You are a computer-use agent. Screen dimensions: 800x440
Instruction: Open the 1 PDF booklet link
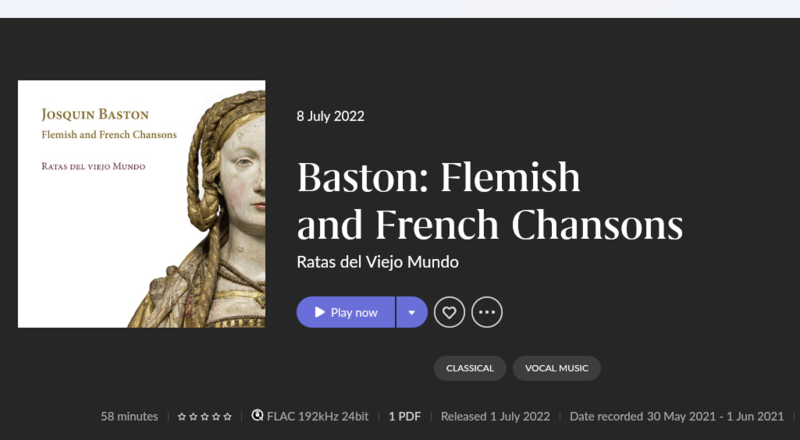[405, 416]
